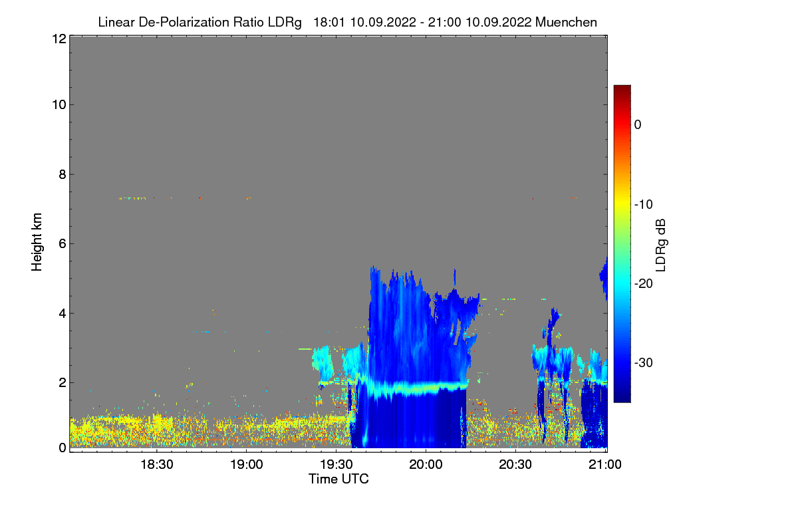This screenshot has height=532, width=798.
Task: Click the 18:30 time tick label
Action: (156, 464)
